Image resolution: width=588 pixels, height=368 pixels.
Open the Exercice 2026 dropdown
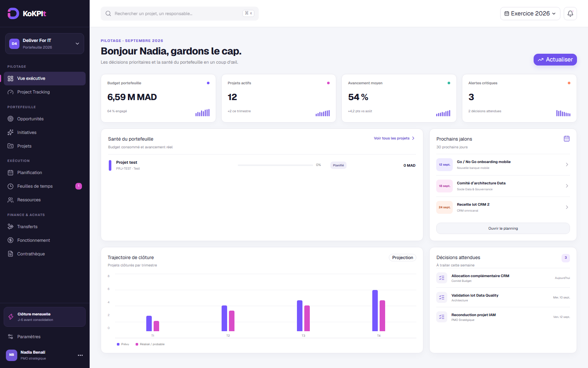530,14
